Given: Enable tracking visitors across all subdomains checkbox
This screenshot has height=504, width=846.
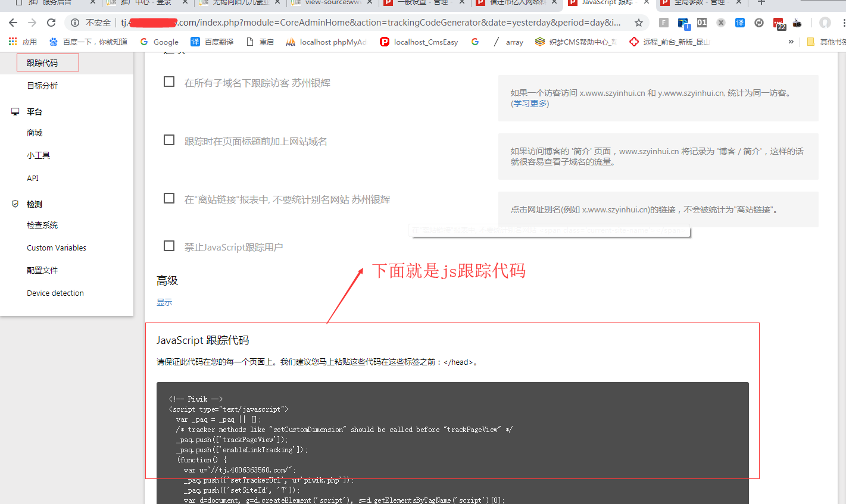Looking at the screenshot, I should click(x=169, y=82).
